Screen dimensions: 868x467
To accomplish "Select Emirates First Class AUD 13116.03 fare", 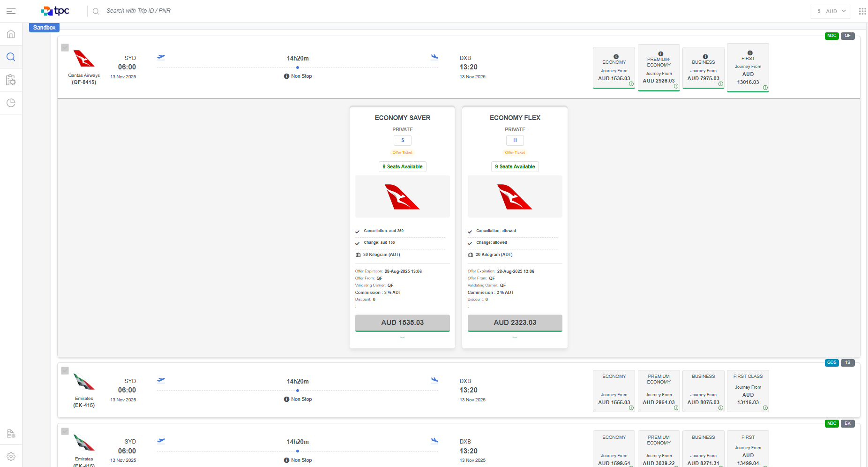I will [748, 391].
